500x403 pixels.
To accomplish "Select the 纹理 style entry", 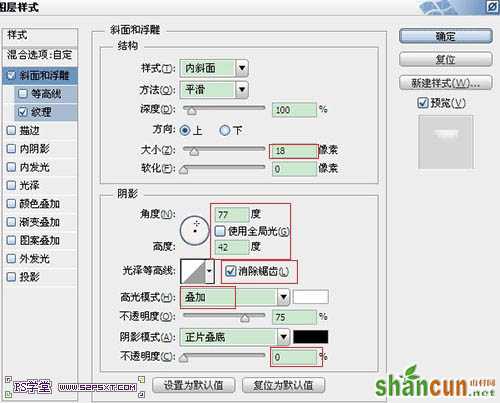I will click(x=41, y=112).
